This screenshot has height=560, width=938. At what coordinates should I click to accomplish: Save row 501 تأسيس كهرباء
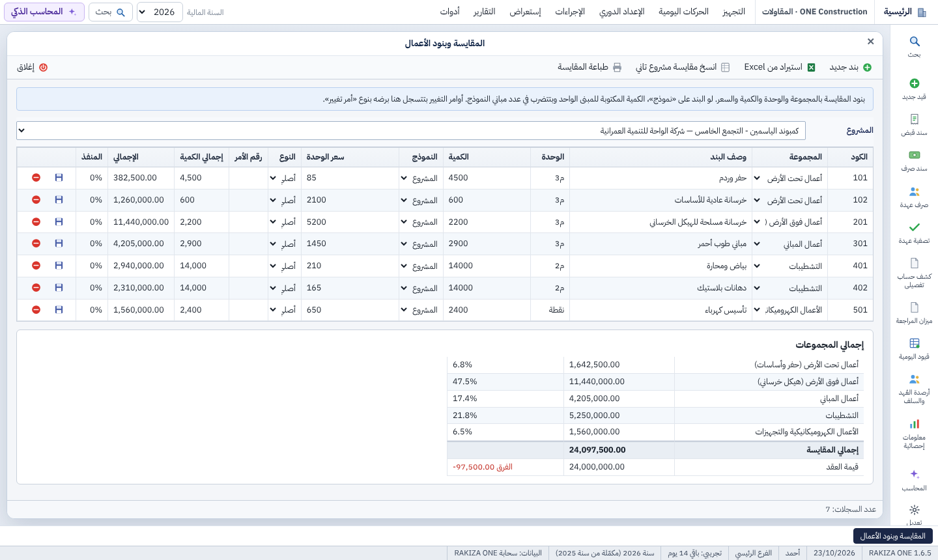coord(59,310)
